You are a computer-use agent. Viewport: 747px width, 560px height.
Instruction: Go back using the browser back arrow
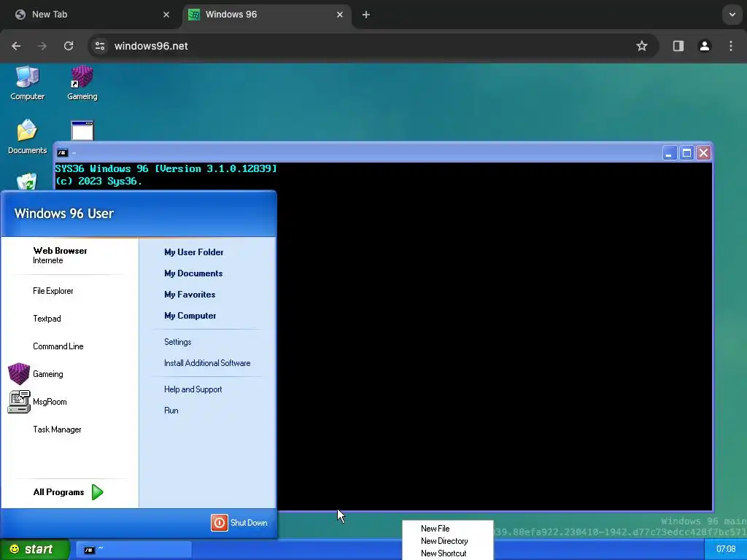[x=16, y=46]
